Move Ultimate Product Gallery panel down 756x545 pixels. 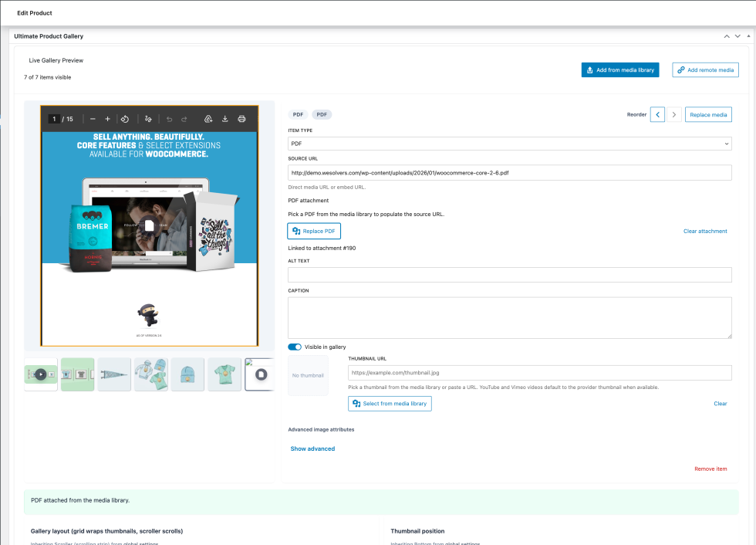737,36
